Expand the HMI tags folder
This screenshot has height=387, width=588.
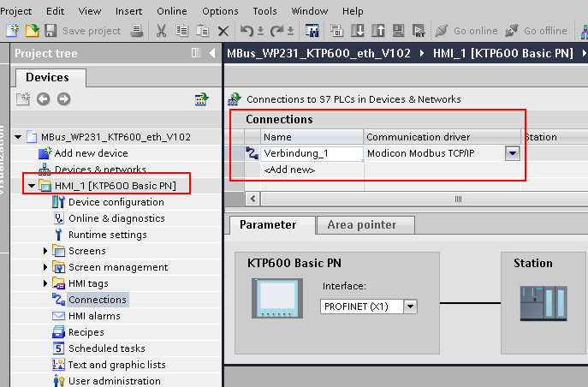(x=45, y=283)
